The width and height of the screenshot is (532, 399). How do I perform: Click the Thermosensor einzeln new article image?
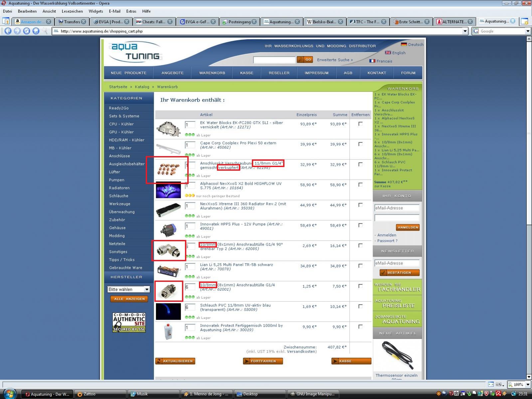pyautogui.click(x=397, y=355)
